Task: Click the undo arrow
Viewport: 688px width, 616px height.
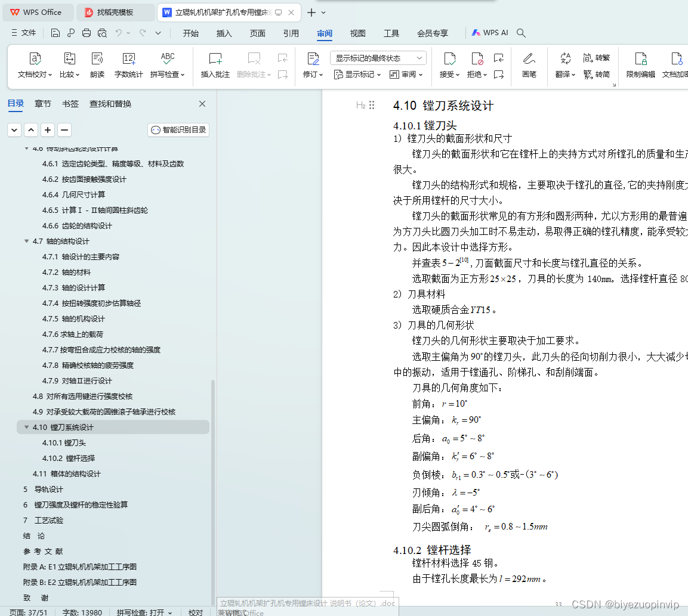Action: tap(119, 33)
